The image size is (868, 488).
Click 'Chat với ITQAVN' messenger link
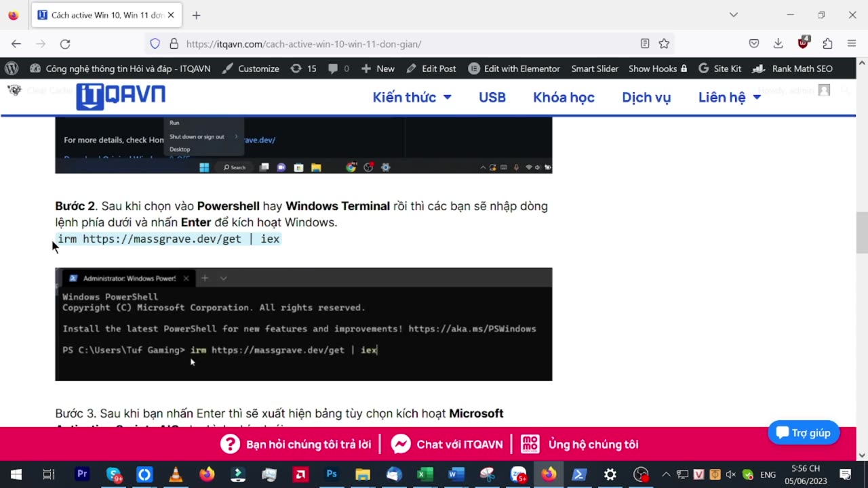coord(447,445)
